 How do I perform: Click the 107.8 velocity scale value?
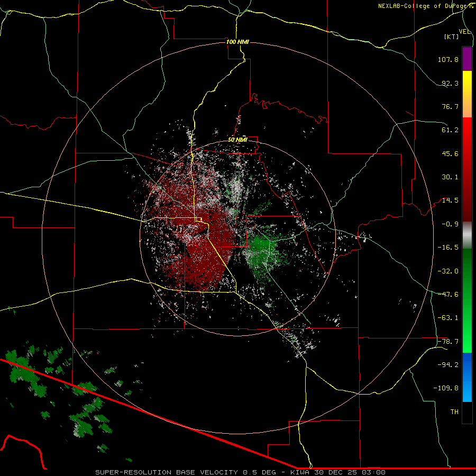coord(448,59)
